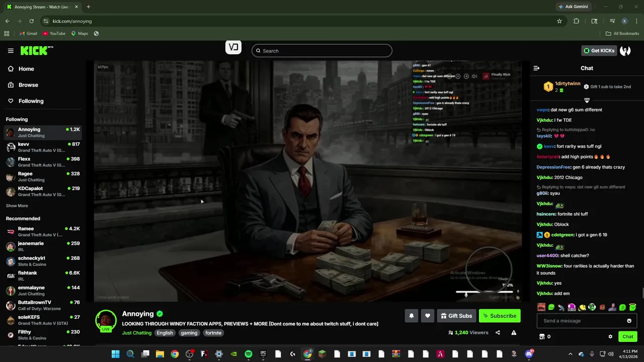Open Ramee recommended channel
644x362 pixels.
point(43,232)
